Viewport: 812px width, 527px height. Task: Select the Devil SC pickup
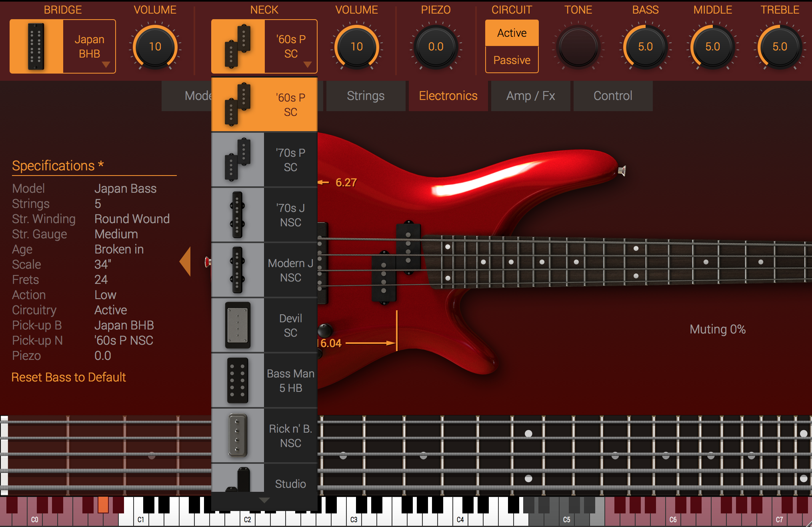point(264,325)
